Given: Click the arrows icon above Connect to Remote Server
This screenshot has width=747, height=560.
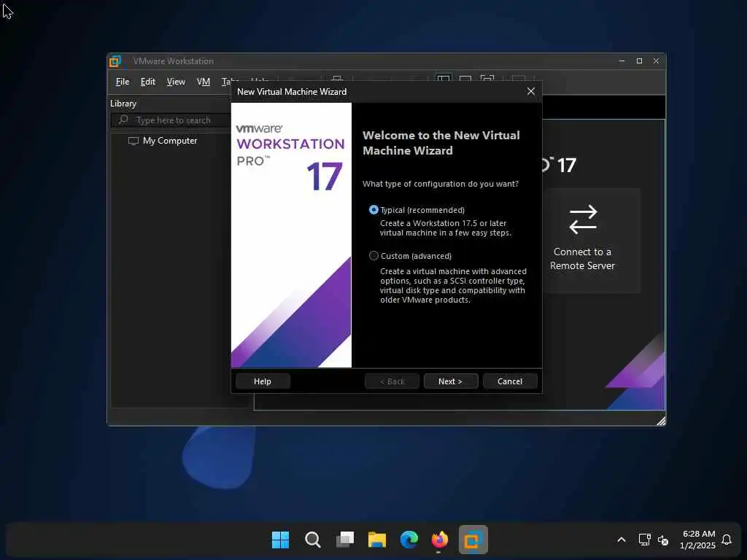Looking at the screenshot, I should [x=583, y=219].
